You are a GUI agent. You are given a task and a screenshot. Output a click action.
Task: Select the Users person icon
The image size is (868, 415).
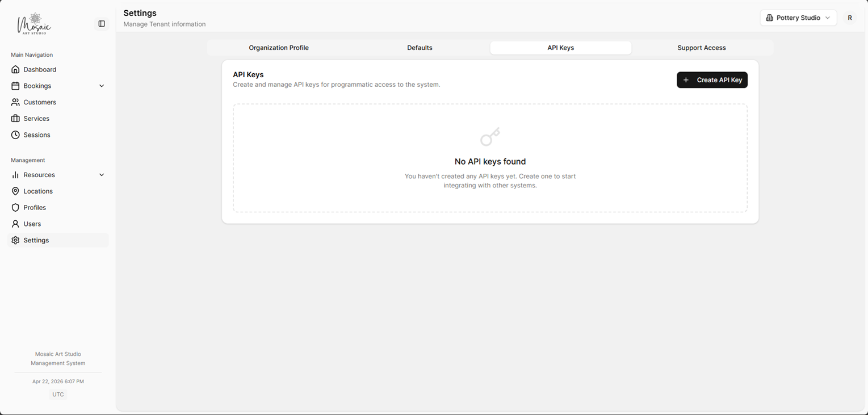pyautogui.click(x=15, y=224)
